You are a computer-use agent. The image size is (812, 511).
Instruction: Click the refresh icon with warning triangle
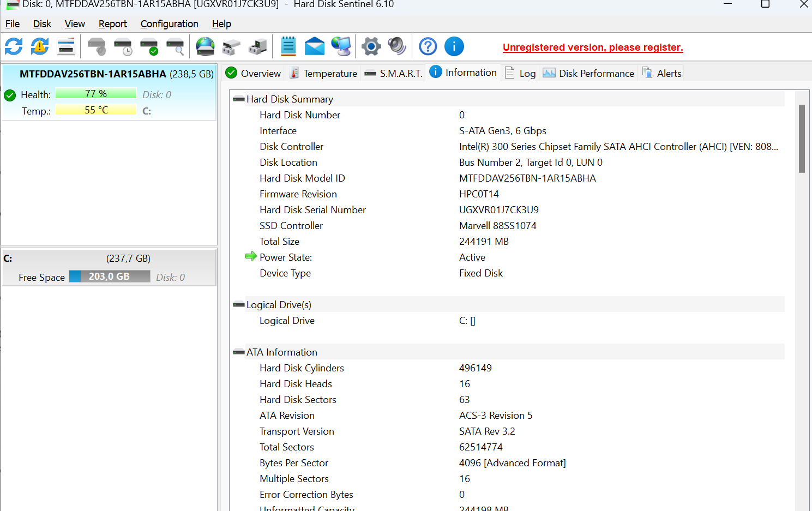click(40, 46)
